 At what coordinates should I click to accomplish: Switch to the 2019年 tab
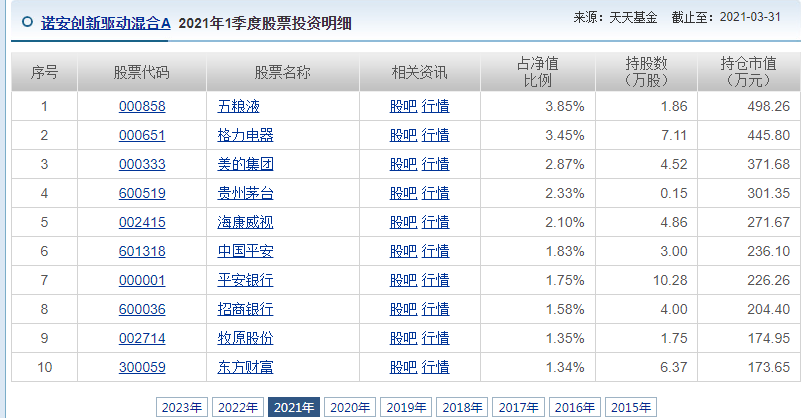[406, 407]
